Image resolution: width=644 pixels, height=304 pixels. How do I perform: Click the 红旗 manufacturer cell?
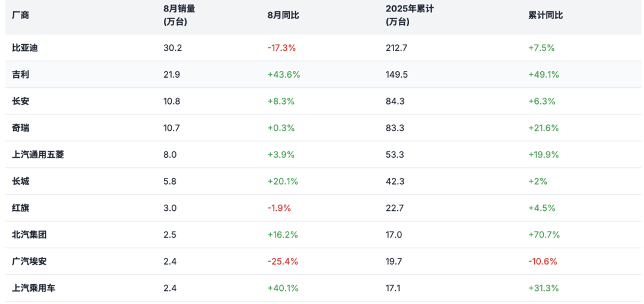click(x=20, y=208)
